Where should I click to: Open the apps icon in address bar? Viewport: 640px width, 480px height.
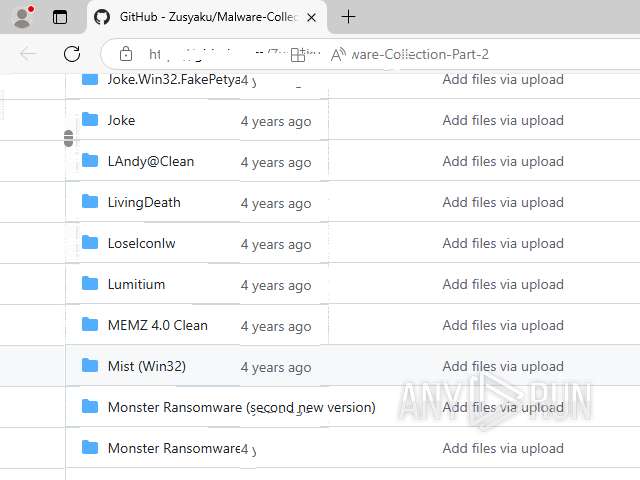pos(298,55)
